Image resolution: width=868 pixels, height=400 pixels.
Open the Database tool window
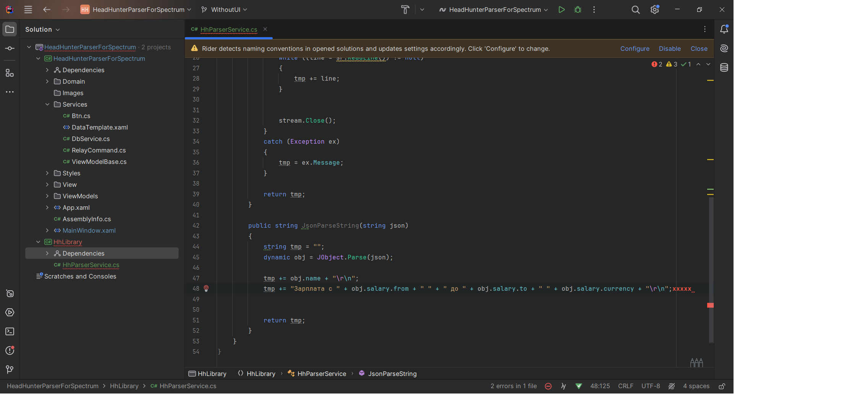tap(724, 68)
